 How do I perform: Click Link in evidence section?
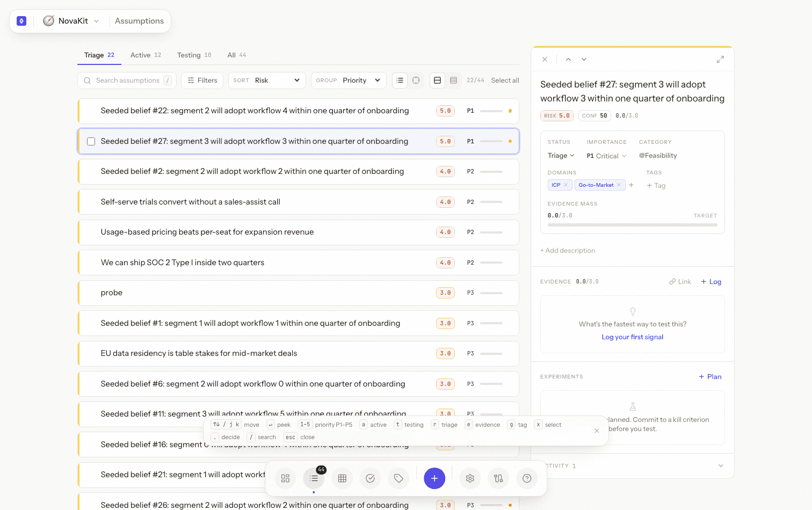point(680,282)
